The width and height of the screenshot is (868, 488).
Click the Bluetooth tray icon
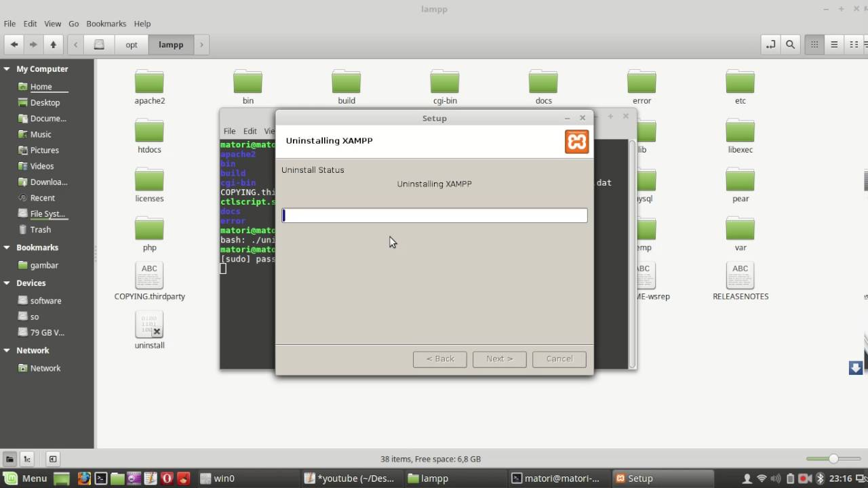coord(820,479)
